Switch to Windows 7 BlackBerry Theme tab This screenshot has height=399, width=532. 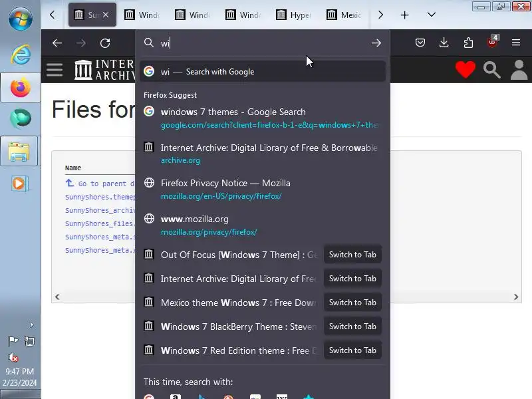(x=352, y=327)
